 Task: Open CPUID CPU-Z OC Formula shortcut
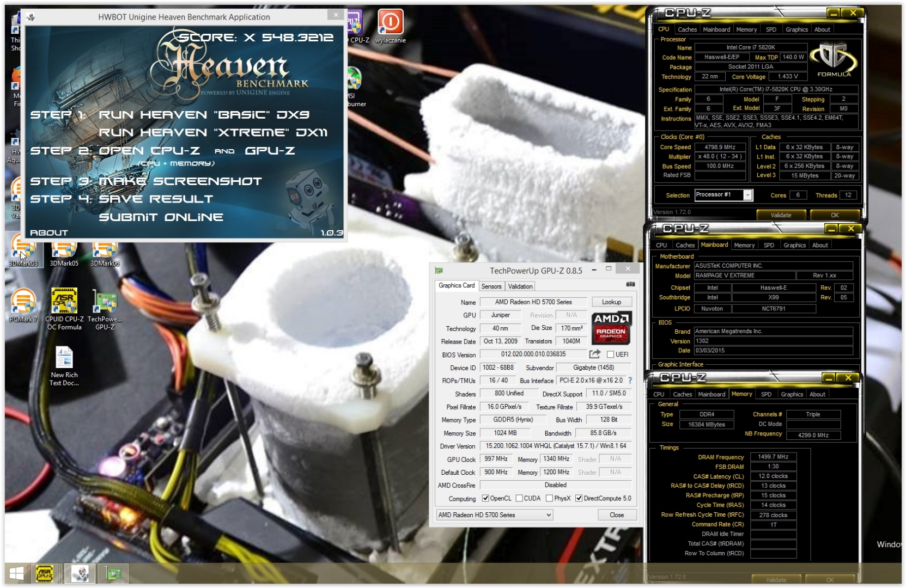coord(64,309)
